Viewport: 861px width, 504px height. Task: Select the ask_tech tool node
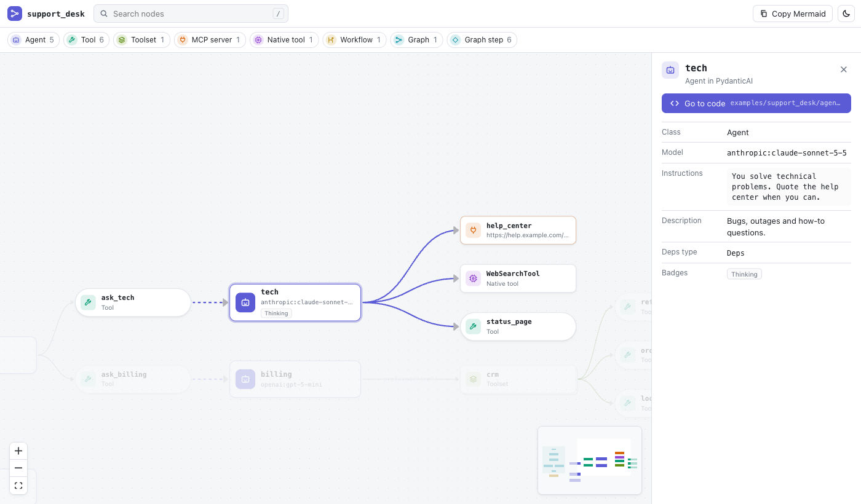(x=133, y=302)
